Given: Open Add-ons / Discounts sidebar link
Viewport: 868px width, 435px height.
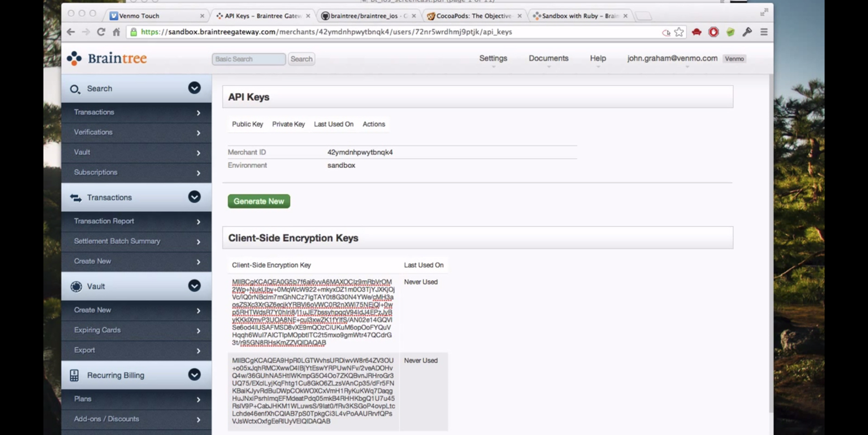Looking at the screenshot, I should 137,419.
